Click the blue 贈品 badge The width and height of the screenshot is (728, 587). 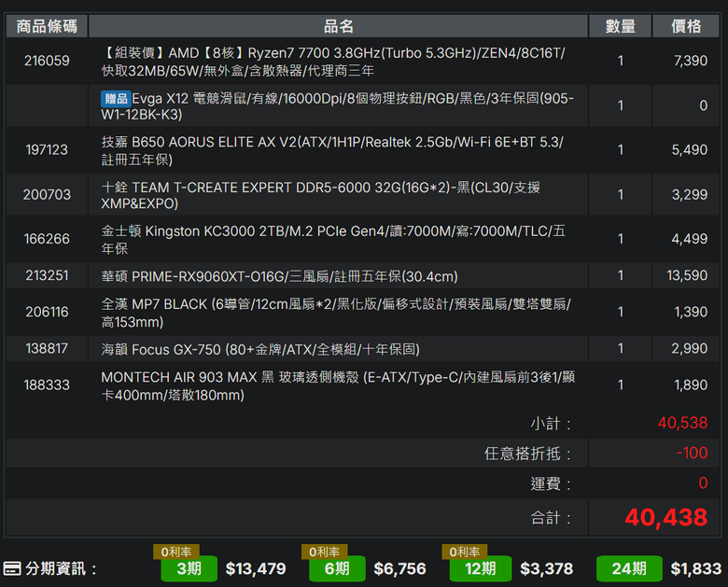[x=116, y=98]
